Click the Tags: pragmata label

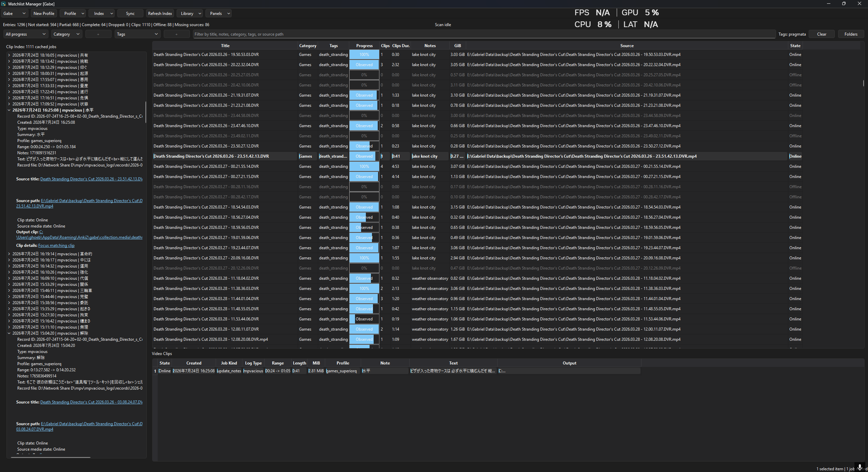(792, 34)
